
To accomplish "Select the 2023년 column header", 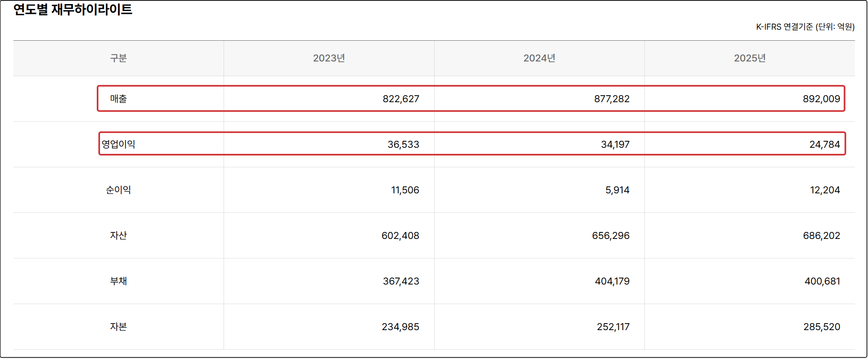I will 329,58.
